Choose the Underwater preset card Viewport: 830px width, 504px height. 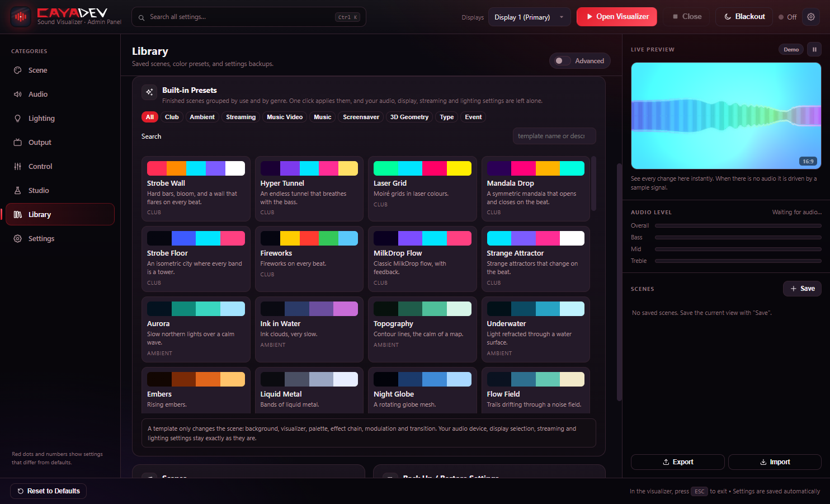536,329
